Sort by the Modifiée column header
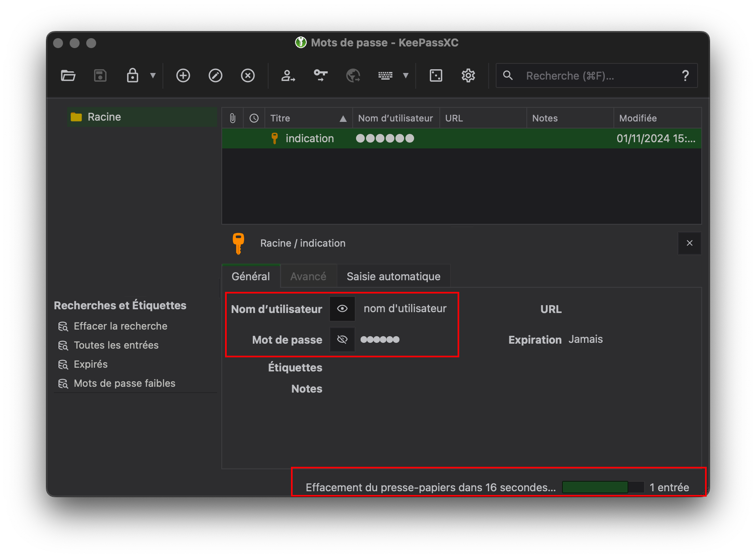 [658, 119]
